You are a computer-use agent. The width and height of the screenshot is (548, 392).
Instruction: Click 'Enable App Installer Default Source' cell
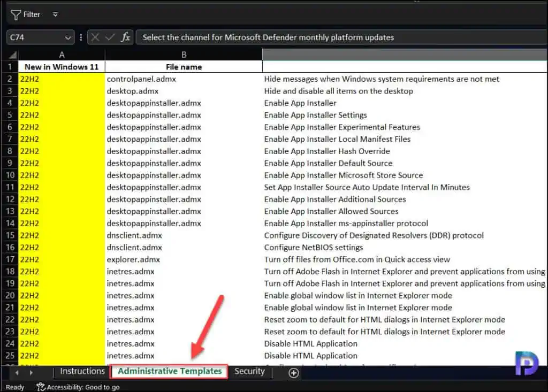pos(405,163)
